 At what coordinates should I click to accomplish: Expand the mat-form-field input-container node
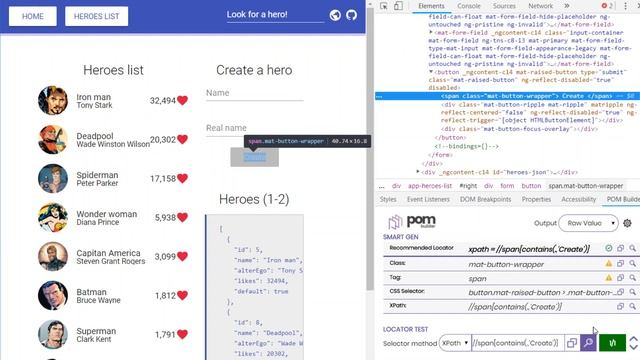click(x=431, y=32)
